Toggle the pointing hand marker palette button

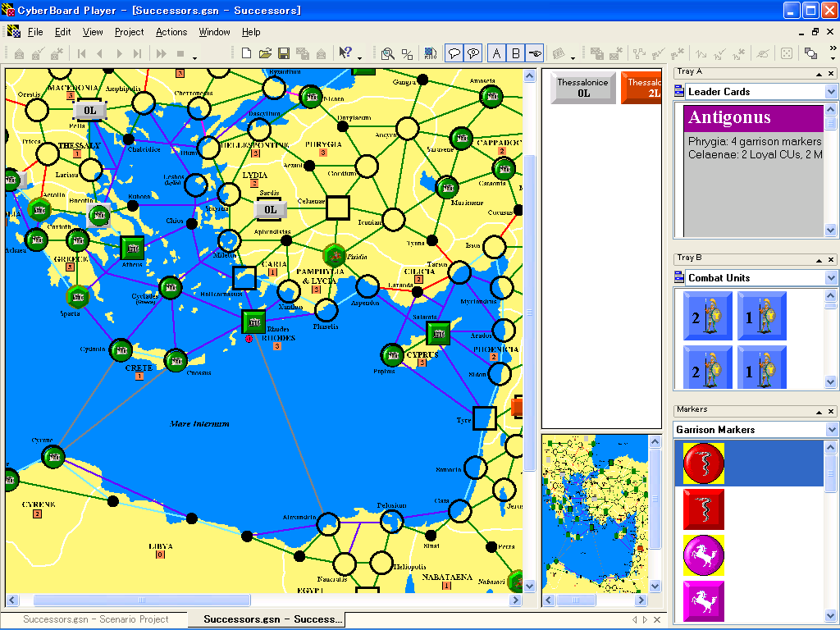[x=535, y=53]
